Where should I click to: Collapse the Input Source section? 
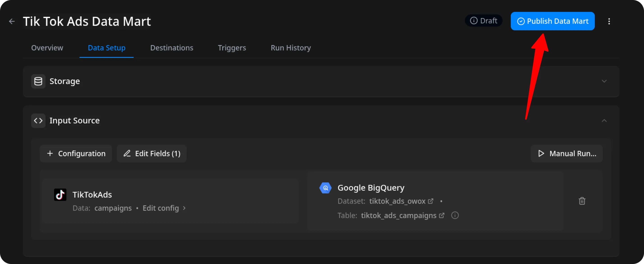coord(604,121)
